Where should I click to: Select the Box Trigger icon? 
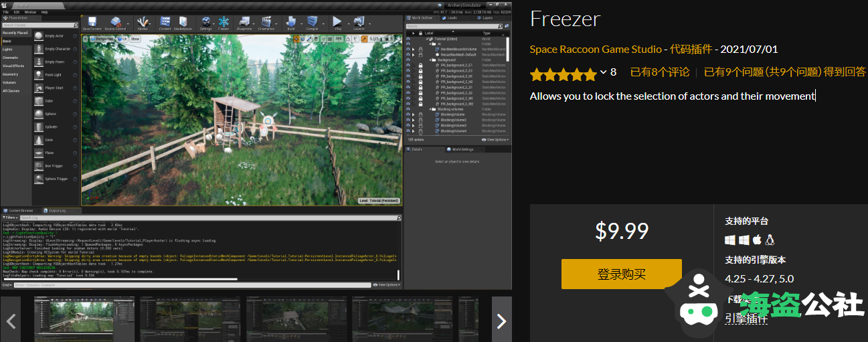(x=38, y=165)
